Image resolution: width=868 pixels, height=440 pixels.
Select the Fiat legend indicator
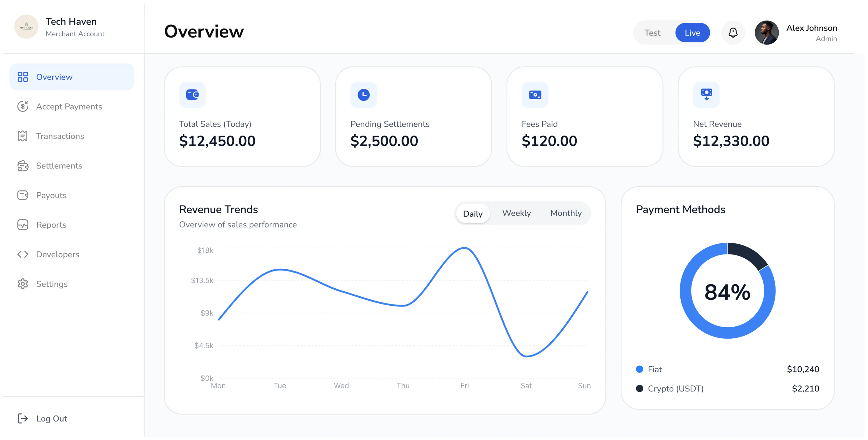coord(639,369)
